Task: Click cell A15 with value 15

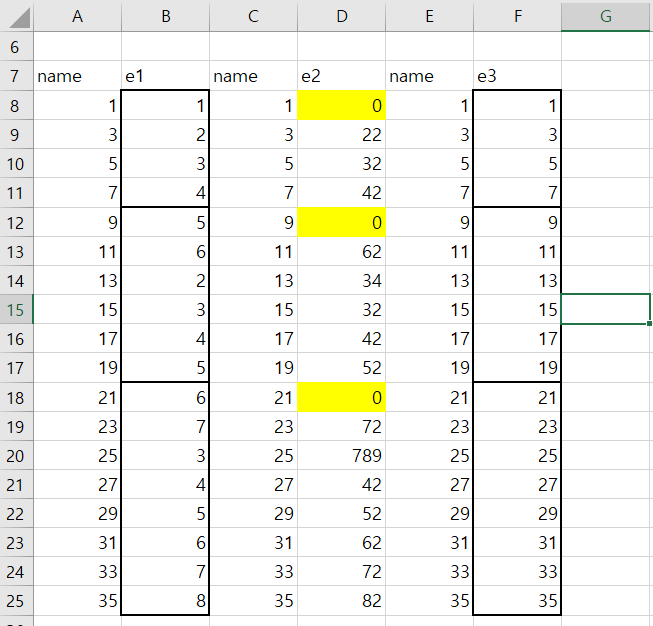Action: coord(77,309)
